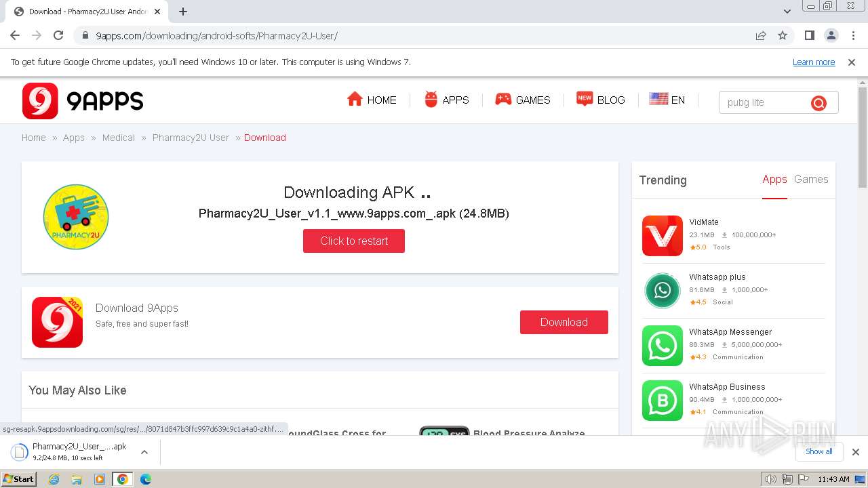Image resolution: width=868 pixels, height=488 pixels.
Task: Click the system tray volume icon
Action: 771,479
